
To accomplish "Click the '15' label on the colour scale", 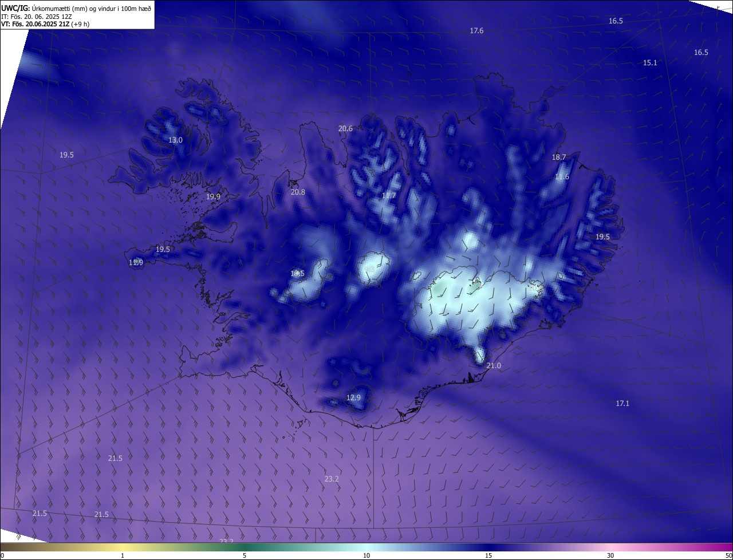I will tap(488, 556).
